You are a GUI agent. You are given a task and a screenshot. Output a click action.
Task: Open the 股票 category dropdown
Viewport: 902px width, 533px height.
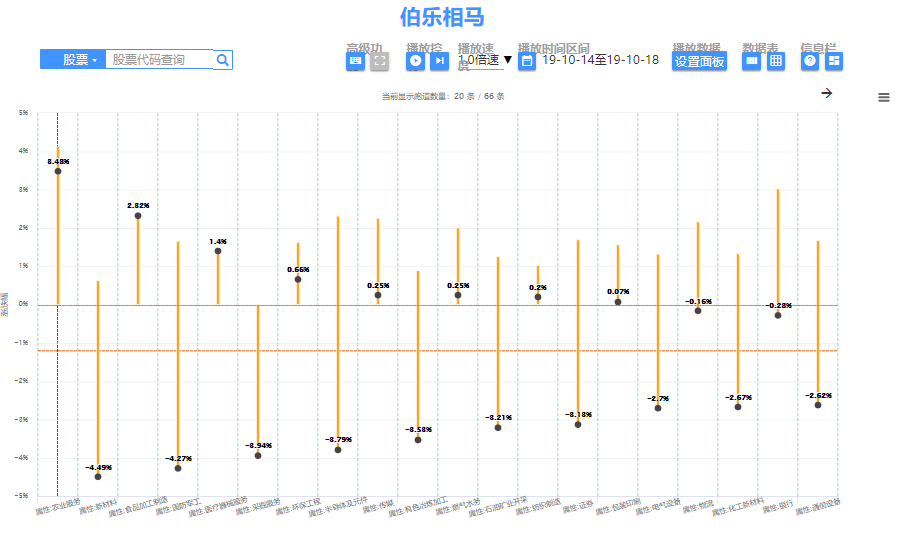(x=73, y=59)
